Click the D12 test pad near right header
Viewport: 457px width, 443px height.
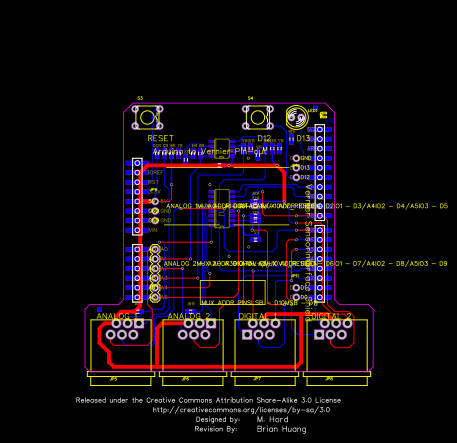(x=296, y=177)
